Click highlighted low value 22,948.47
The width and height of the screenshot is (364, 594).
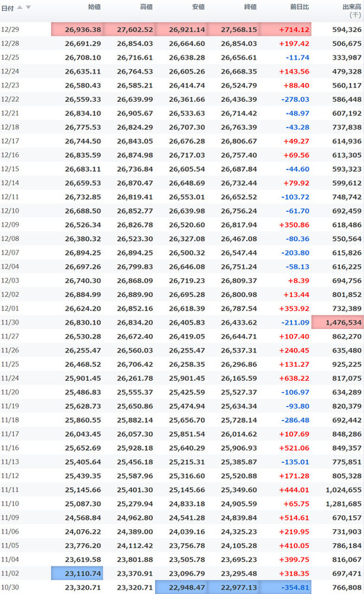[x=187, y=587]
